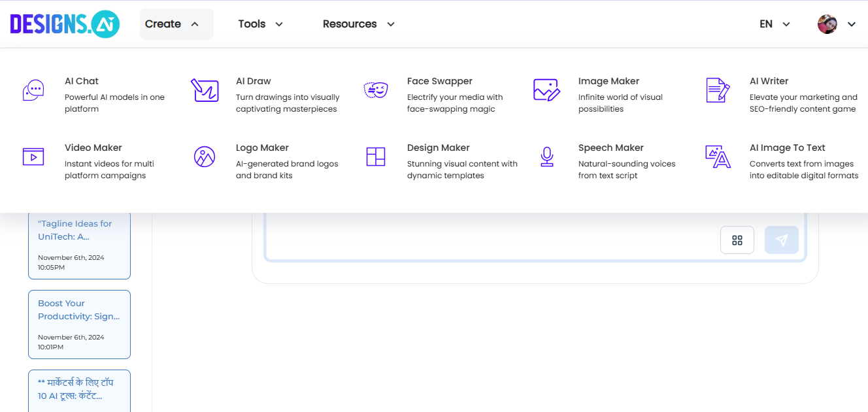Screen dimensions: 868x412
Task: Open the Logo Maker tool
Action: (x=263, y=148)
